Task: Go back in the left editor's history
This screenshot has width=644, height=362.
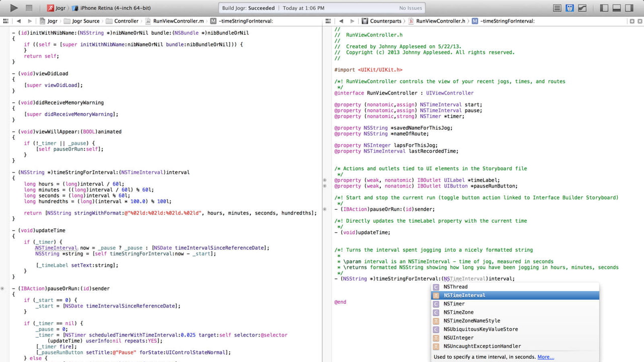Action: [19, 21]
